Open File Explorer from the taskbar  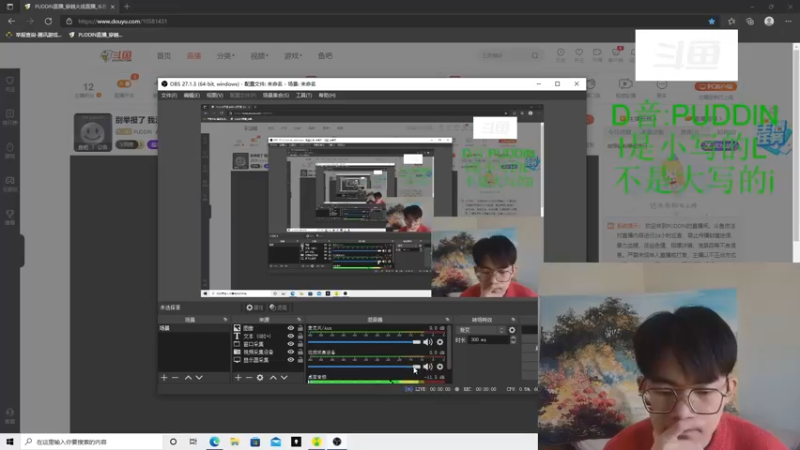click(x=235, y=442)
